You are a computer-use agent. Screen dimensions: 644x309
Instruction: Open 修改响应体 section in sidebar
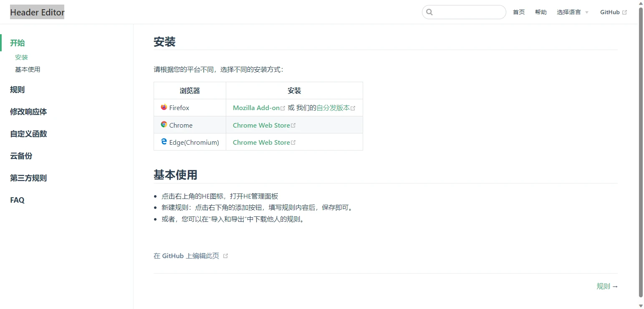(x=28, y=112)
